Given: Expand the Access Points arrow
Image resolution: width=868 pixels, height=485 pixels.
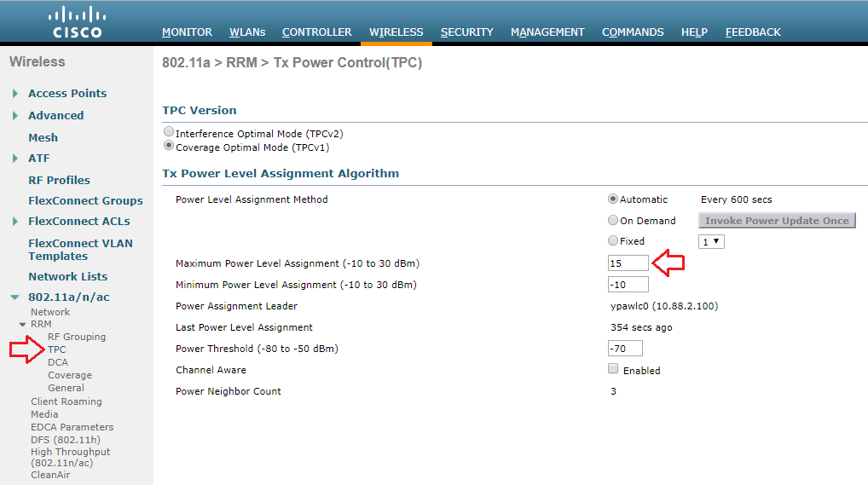Looking at the screenshot, I should (15, 94).
